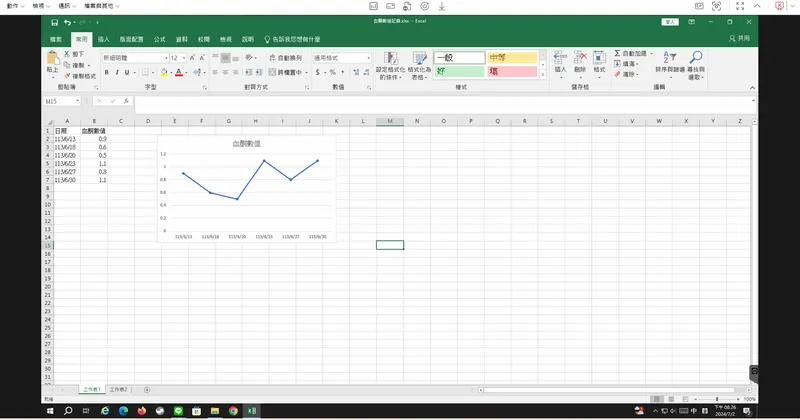
Task: Open the font name dropdown
Action: coord(166,58)
